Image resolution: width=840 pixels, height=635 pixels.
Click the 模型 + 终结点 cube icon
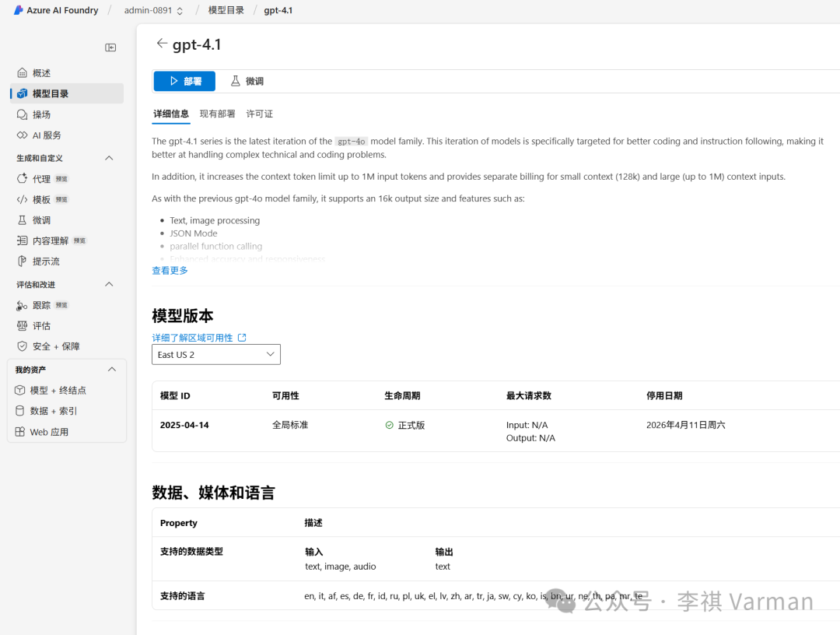point(19,390)
